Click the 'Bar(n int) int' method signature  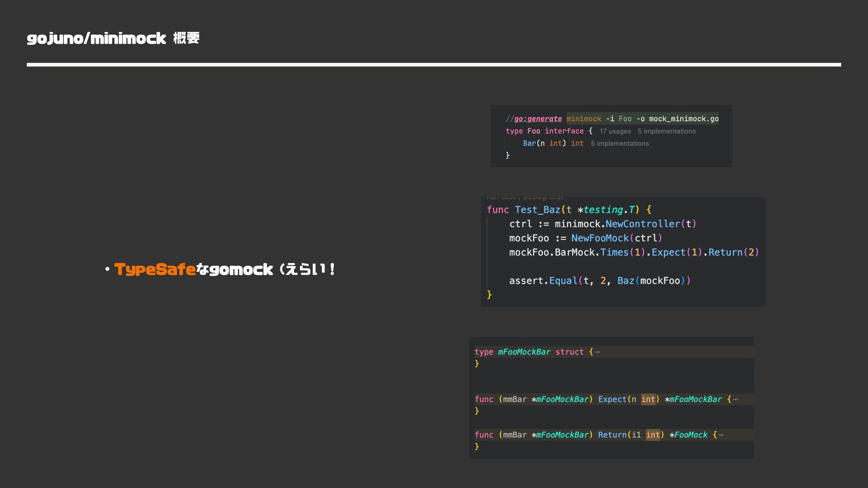(553, 143)
